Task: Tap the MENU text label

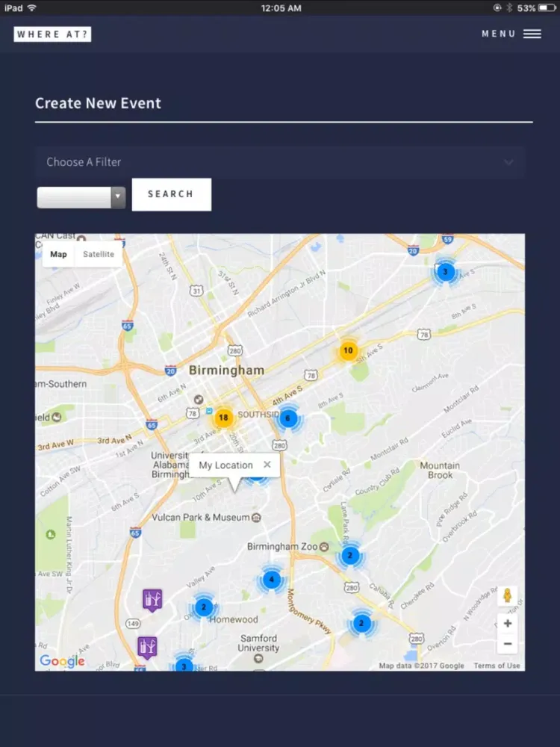Action: [499, 34]
